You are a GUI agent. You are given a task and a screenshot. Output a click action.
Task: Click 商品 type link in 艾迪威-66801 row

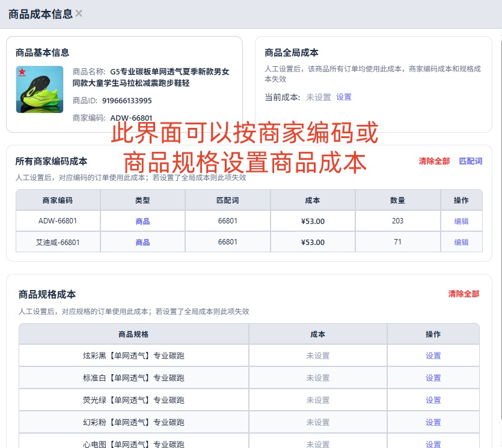tap(142, 242)
